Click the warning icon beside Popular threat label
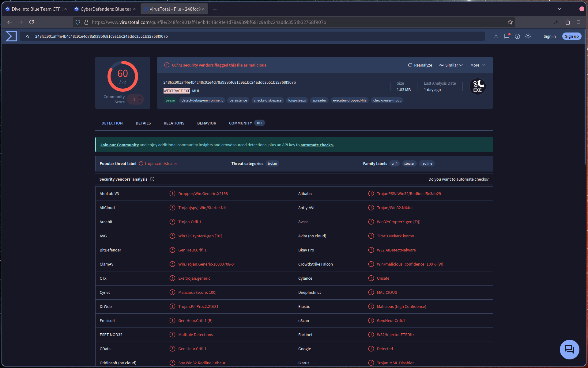588x368 pixels. pyautogui.click(x=141, y=163)
